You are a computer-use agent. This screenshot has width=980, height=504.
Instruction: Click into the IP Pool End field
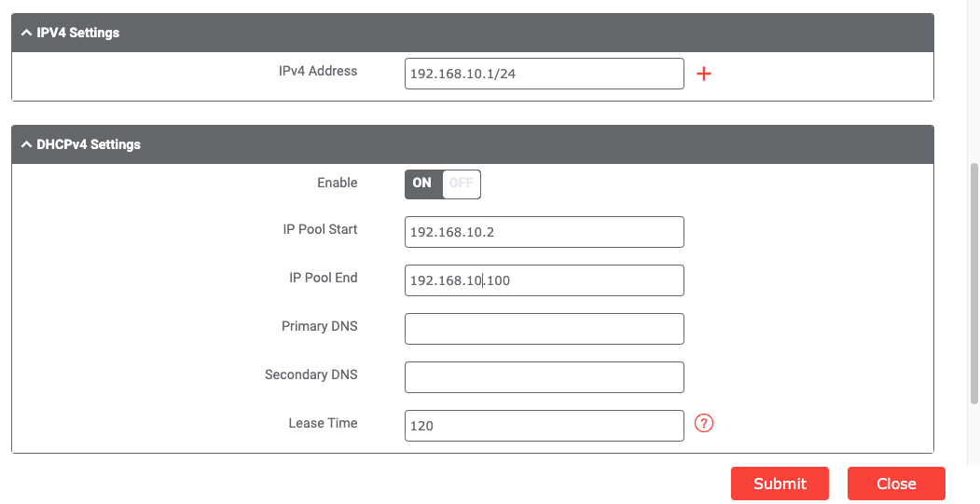pos(544,280)
